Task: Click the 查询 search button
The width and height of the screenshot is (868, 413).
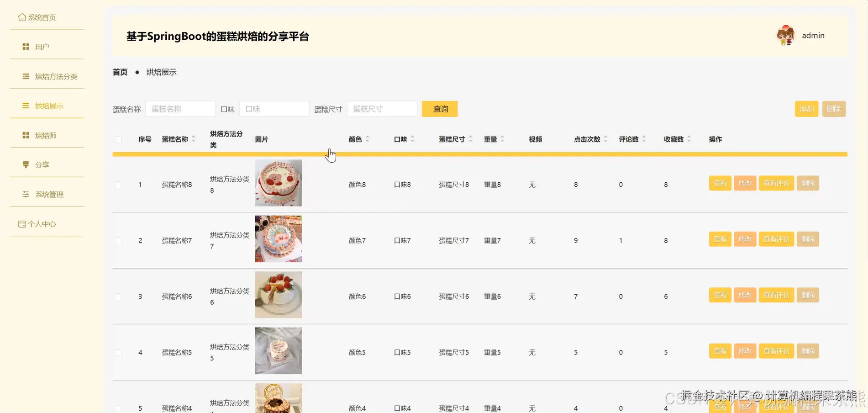Action: click(440, 109)
